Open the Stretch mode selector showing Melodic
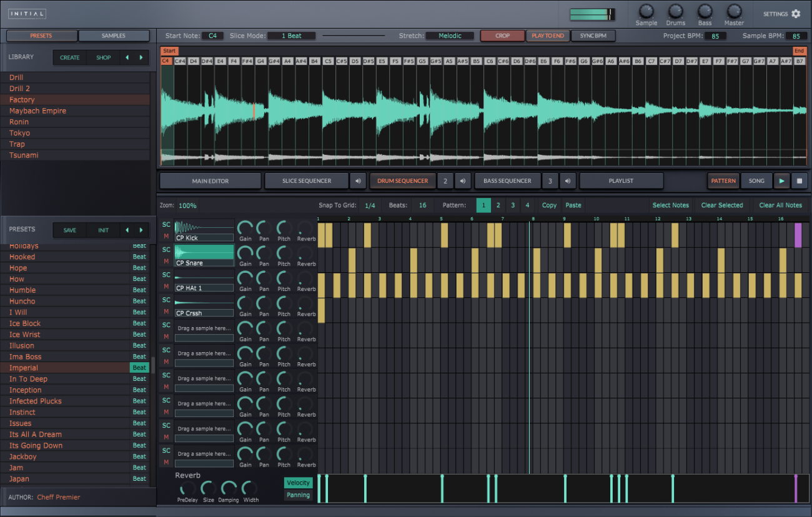 pos(450,36)
